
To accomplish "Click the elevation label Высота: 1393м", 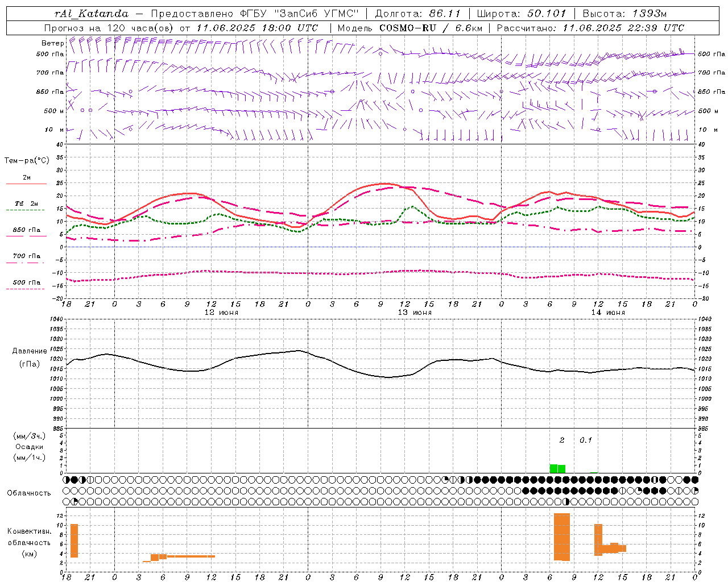I will pos(624,14).
